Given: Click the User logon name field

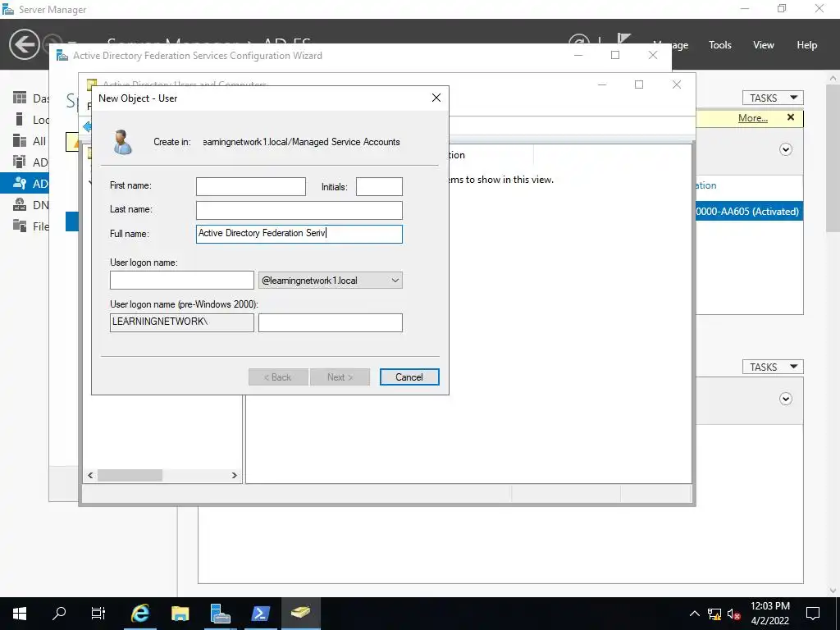Looking at the screenshot, I should [x=181, y=281].
